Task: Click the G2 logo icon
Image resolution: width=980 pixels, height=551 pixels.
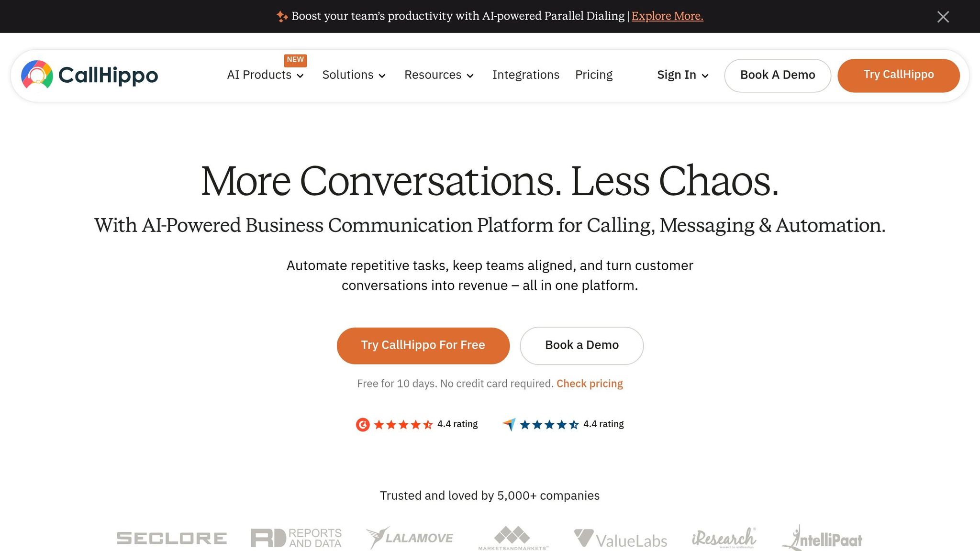Action: [x=363, y=424]
